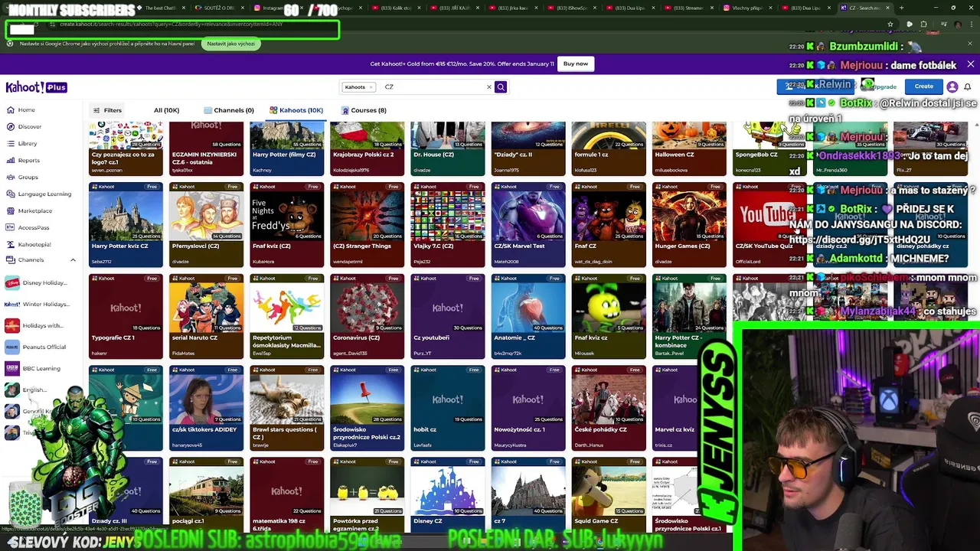Open the hobit cz kahoot

tap(448, 409)
